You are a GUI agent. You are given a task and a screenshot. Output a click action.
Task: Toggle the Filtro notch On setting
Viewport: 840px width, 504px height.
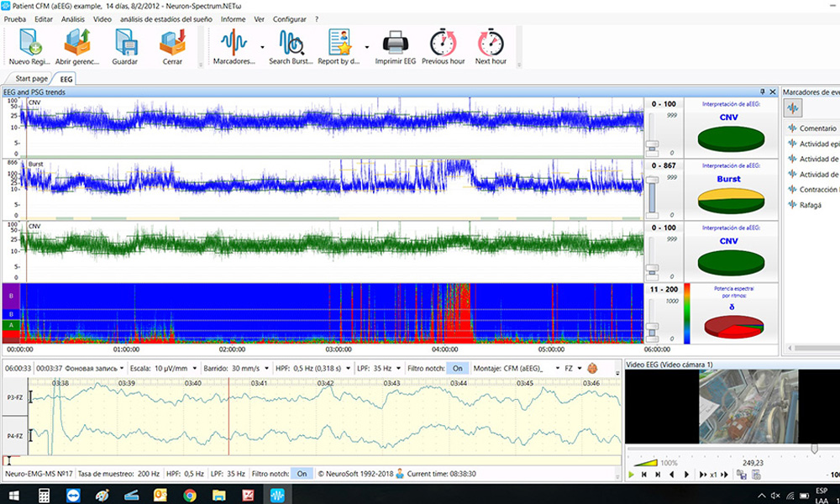(x=457, y=367)
